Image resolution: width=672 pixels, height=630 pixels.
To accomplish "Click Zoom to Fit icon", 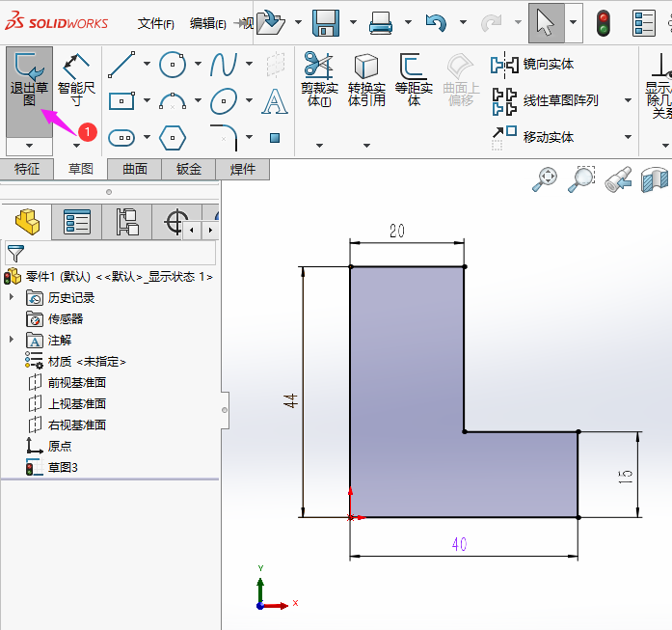I will click(545, 179).
